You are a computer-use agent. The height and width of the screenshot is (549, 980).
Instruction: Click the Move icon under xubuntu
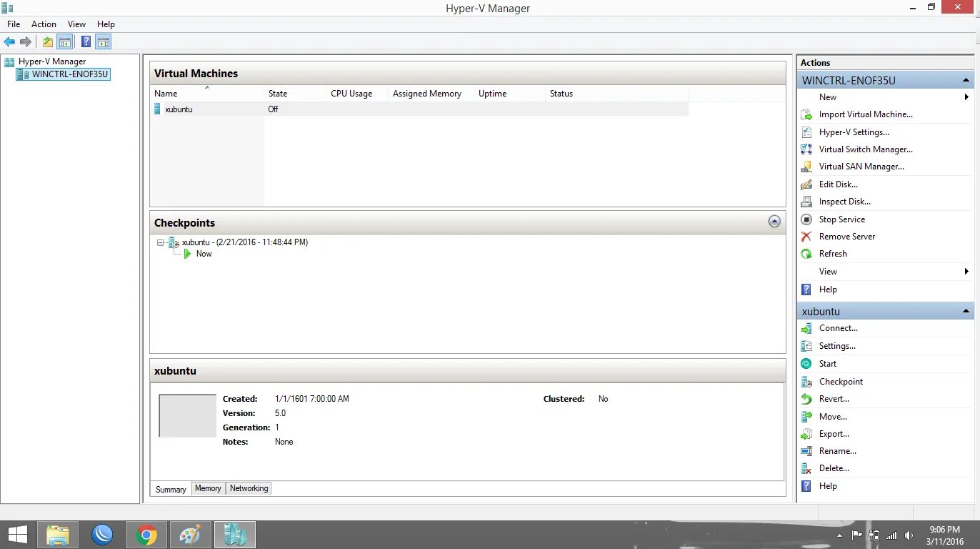[806, 417]
